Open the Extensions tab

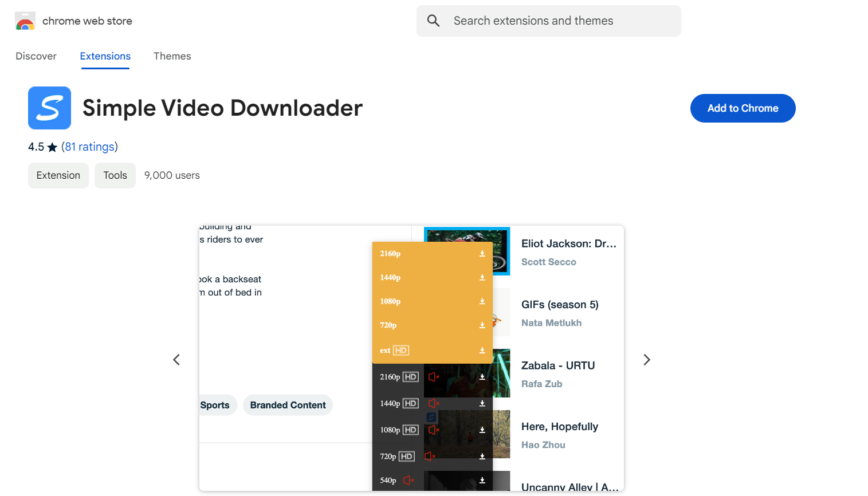point(105,56)
